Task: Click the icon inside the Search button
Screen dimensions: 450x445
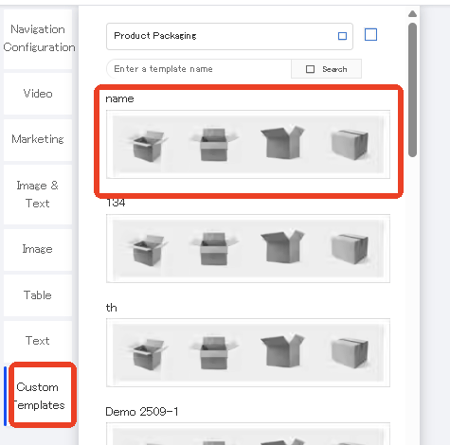Action: (x=310, y=69)
